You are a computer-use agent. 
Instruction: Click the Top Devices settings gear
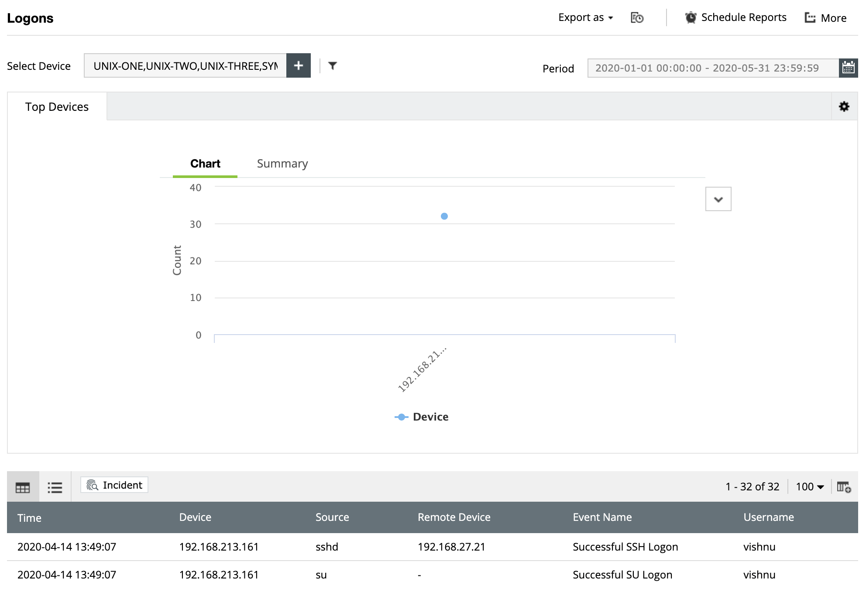pyautogui.click(x=844, y=106)
